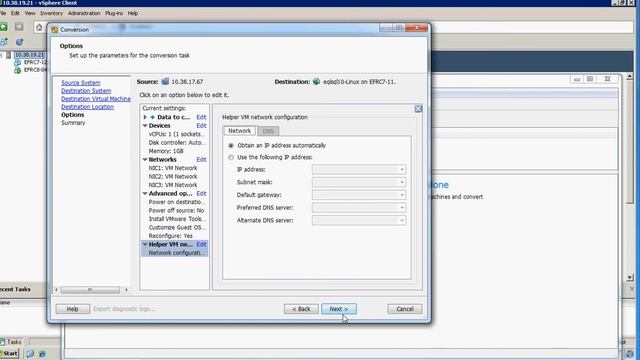640x360 pixels.
Task: Click the down arrow of the main window scrollbar
Action: [630, 278]
